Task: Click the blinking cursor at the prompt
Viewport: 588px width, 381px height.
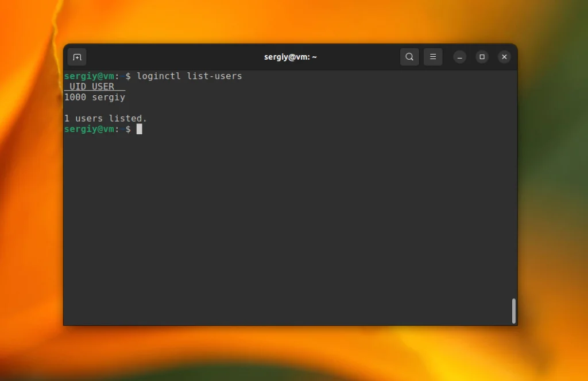Action: (x=140, y=129)
